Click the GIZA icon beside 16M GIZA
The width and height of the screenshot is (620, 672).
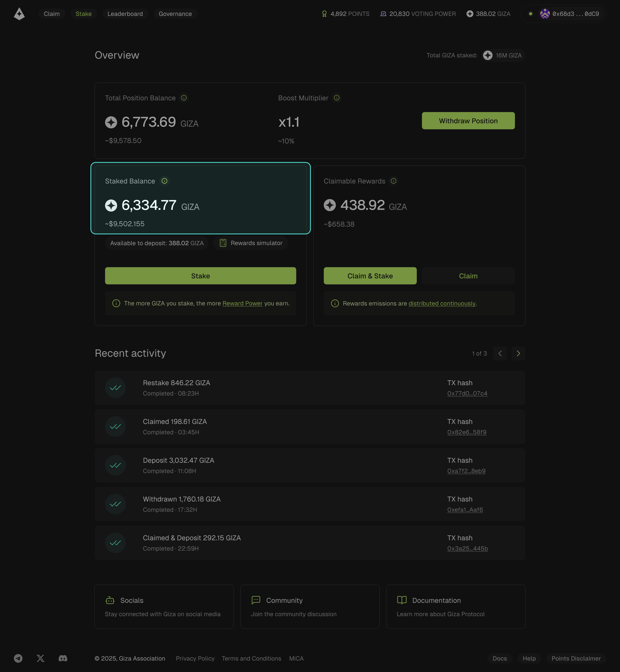[488, 55]
